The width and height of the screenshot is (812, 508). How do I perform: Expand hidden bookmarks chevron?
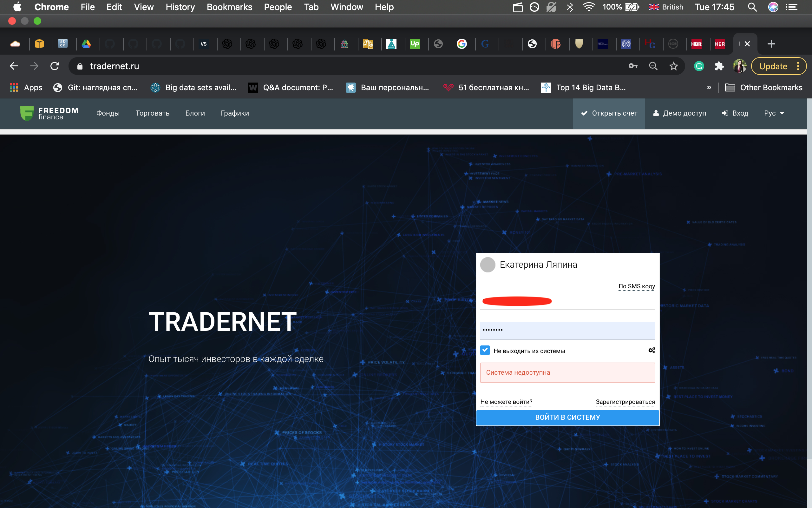709,88
